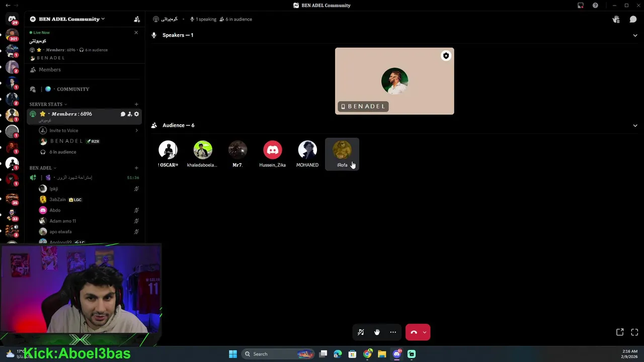Select user apo elwafa in voice list
The image size is (644, 362).
(x=89, y=232)
